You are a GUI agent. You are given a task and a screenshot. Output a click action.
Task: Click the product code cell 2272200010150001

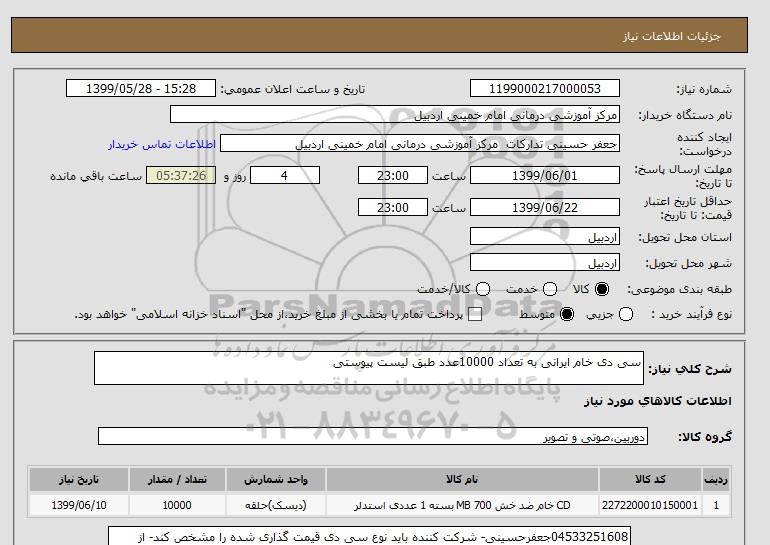(x=650, y=505)
